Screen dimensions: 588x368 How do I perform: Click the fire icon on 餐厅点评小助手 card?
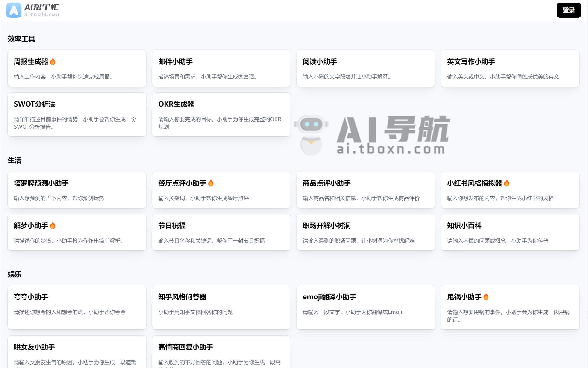pos(211,183)
